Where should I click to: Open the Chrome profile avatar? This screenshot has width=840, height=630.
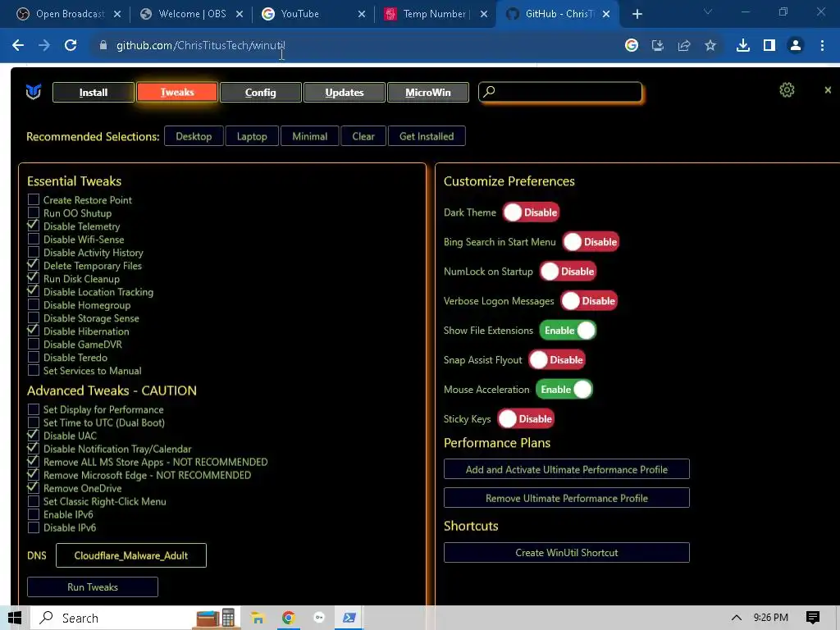796,46
